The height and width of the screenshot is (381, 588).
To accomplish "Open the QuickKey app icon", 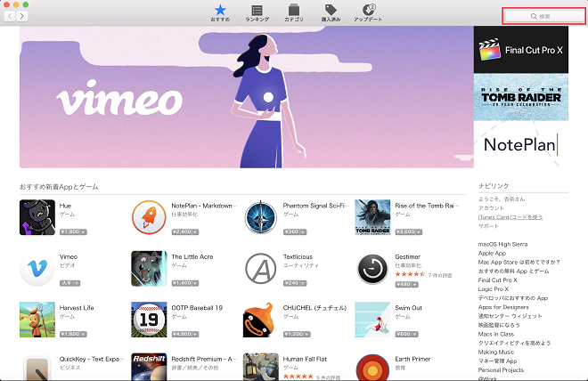I will pos(37,367).
